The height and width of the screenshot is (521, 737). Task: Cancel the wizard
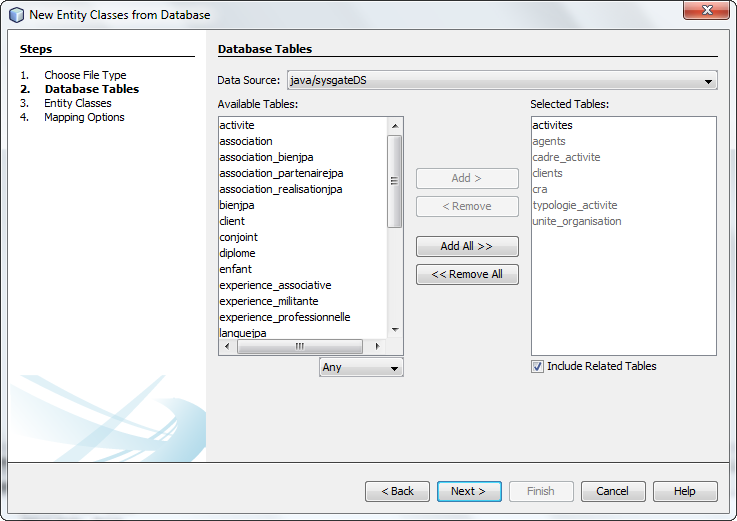click(x=613, y=491)
